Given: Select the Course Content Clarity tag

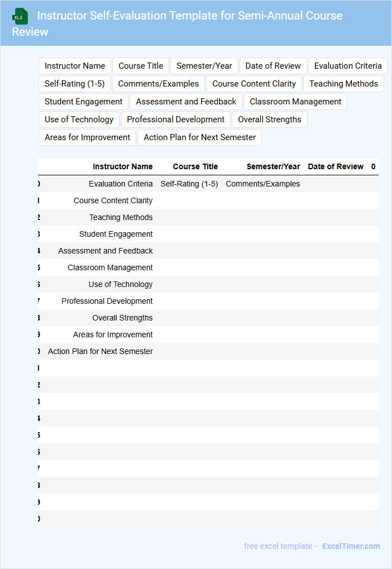Looking at the screenshot, I should [254, 84].
